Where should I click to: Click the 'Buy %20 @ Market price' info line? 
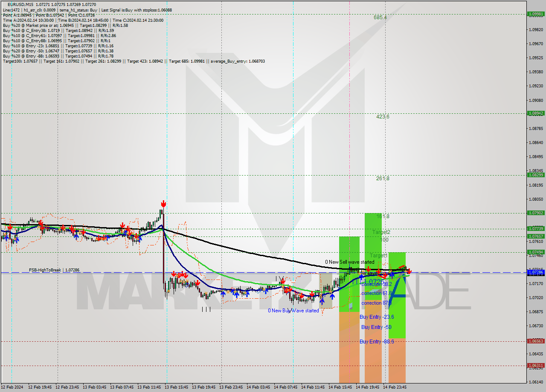coord(65,25)
